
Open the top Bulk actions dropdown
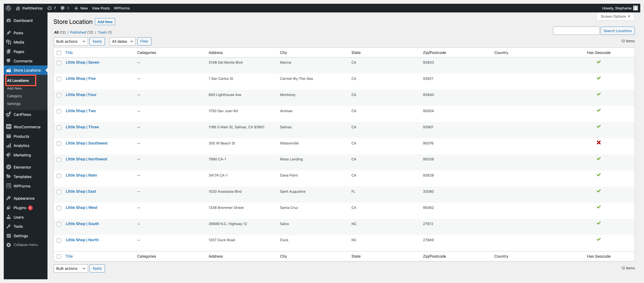pyautogui.click(x=71, y=42)
